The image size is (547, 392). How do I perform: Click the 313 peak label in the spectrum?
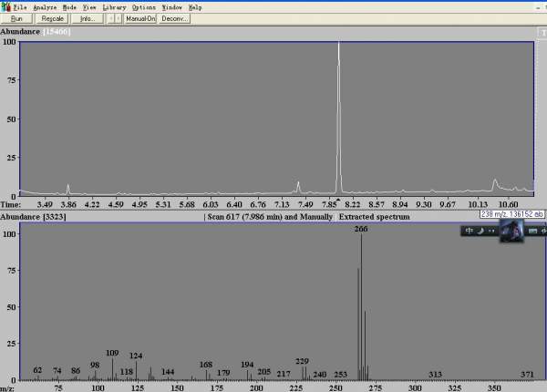[x=436, y=375]
